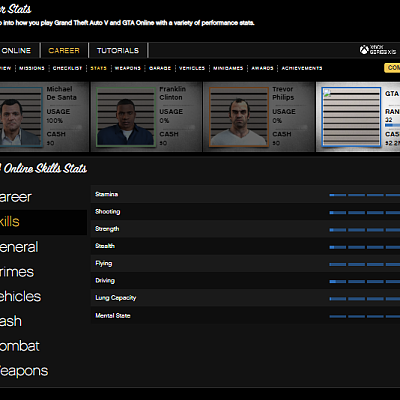Click the Shooting skill label
The width and height of the screenshot is (400, 400).
pos(107,212)
